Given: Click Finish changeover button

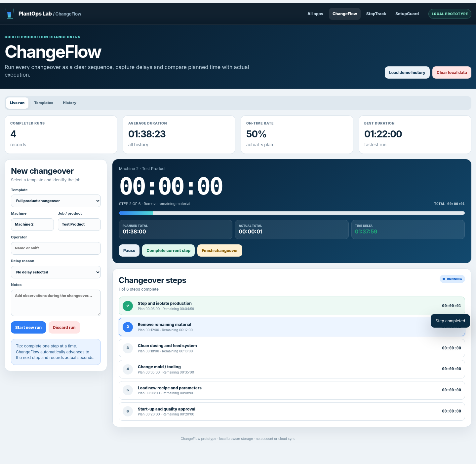Looking at the screenshot, I should (x=220, y=251).
